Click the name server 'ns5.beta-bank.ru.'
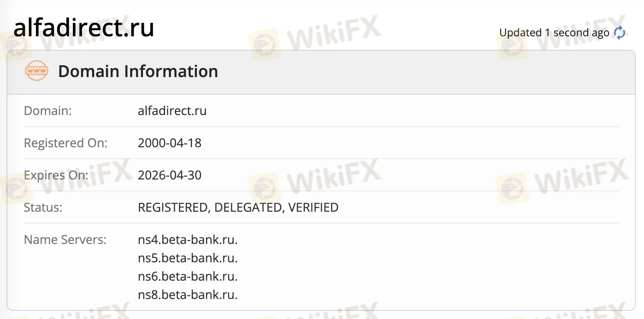Screen dimensions: 644x319 pos(187,258)
